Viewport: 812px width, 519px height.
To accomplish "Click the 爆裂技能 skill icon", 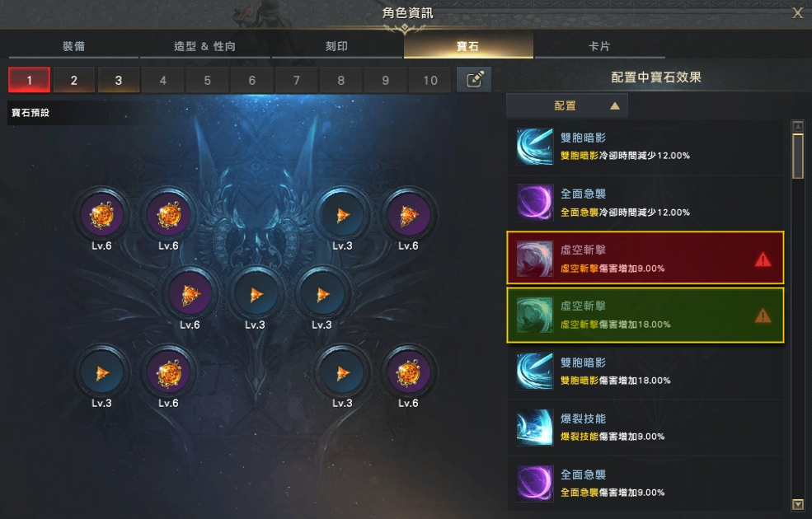I will pyautogui.click(x=534, y=428).
